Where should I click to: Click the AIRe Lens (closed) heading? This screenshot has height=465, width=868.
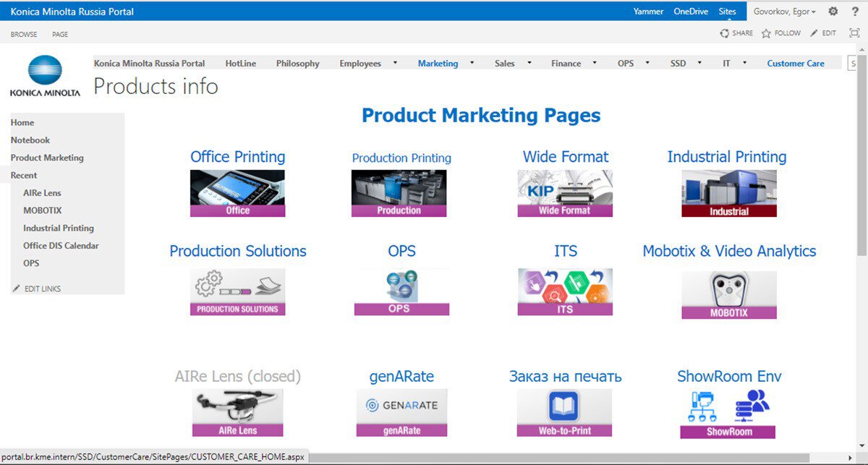pos(237,377)
